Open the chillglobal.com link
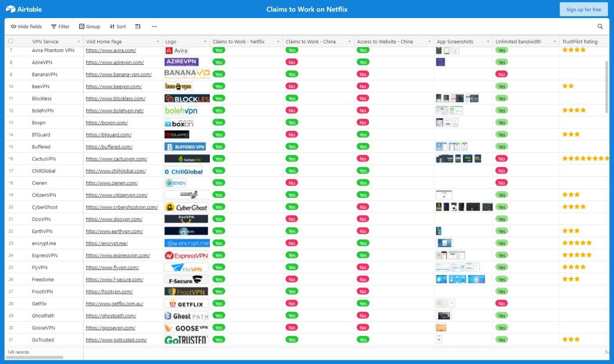The height and width of the screenshot is (364, 614). click(x=116, y=171)
